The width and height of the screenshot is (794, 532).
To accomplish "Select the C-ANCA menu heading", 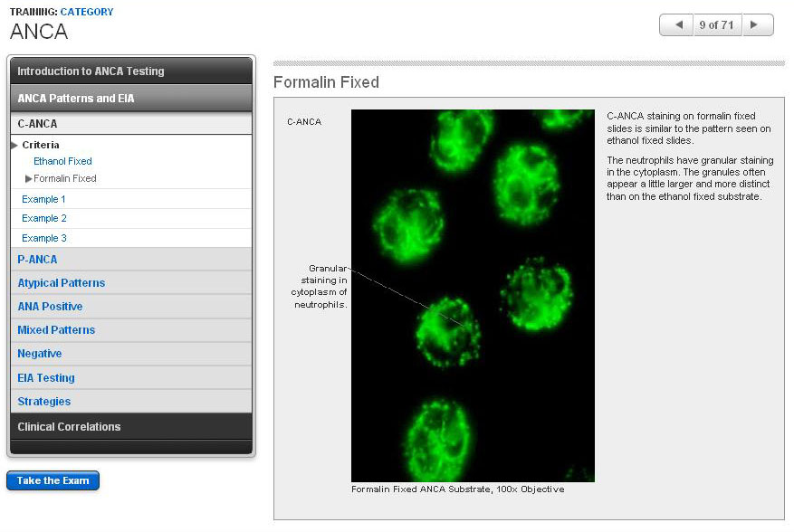I will point(37,124).
